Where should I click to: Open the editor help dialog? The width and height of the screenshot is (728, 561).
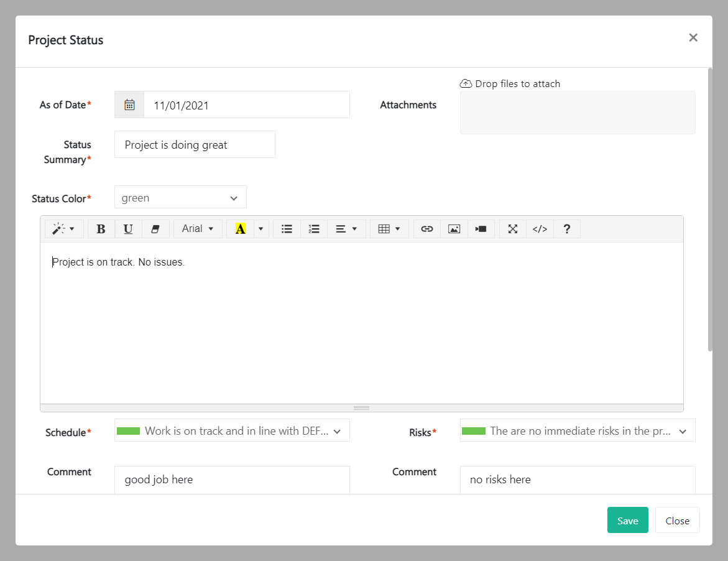(x=566, y=229)
